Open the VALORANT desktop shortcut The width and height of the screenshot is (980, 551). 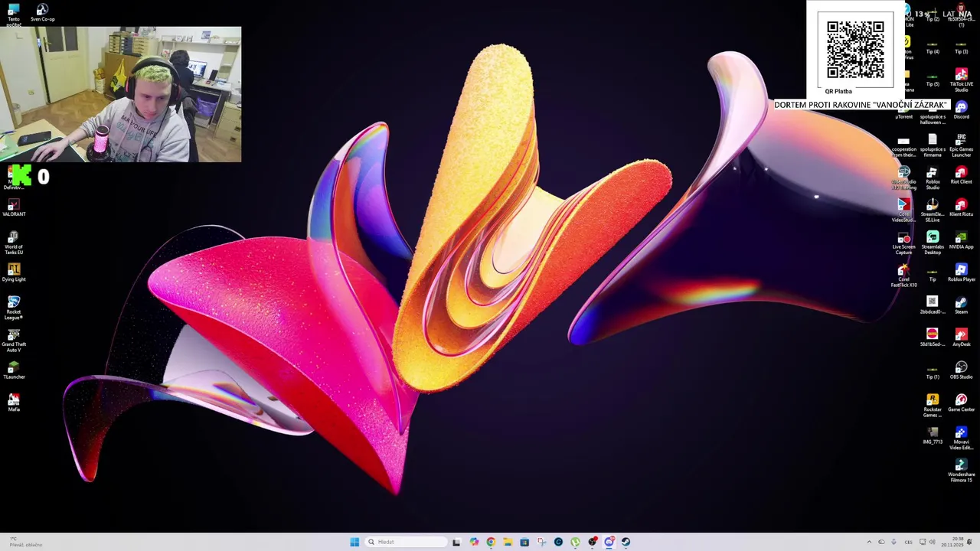click(x=14, y=207)
